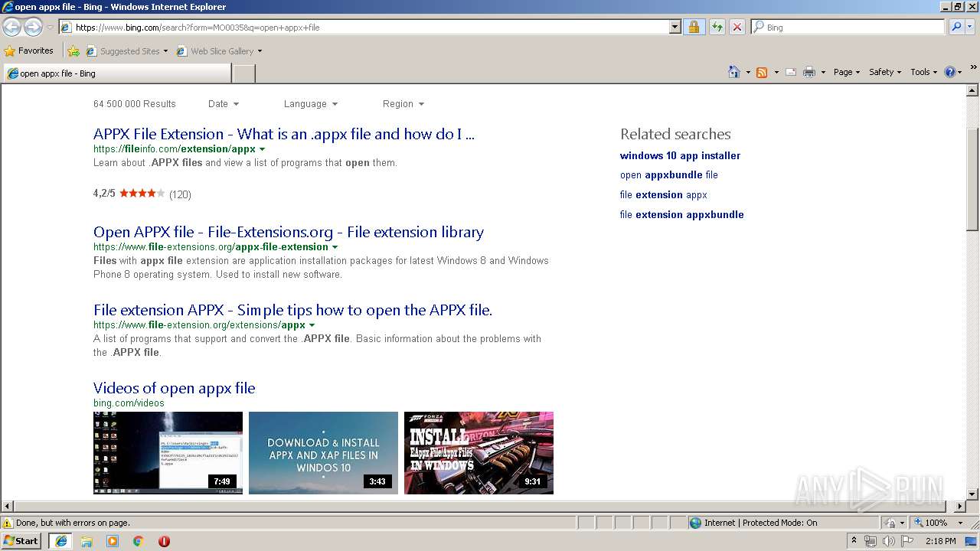Viewport: 980px width, 551px height.
Task: Click the Forward navigation arrow
Action: click(33, 28)
